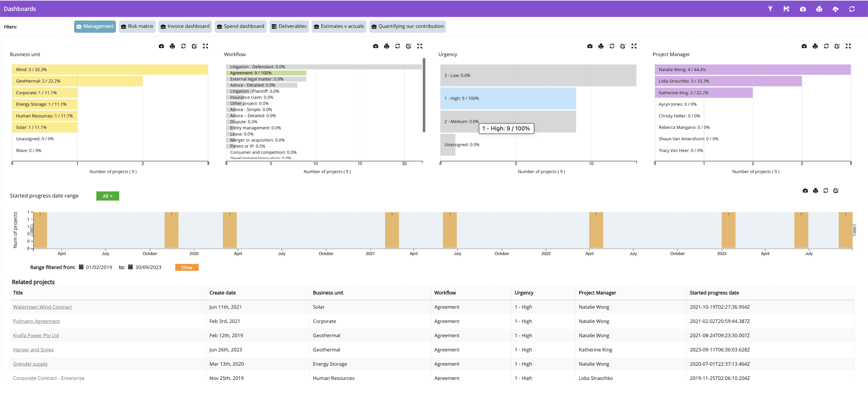Open the Watertown Wind Contract link
The height and width of the screenshot is (399, 868).
click(x=42, y=307)
